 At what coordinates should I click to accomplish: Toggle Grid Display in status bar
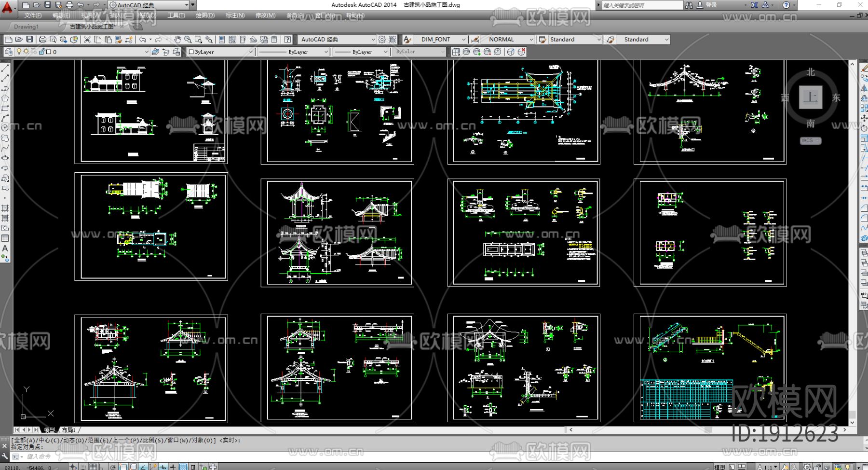93,467
